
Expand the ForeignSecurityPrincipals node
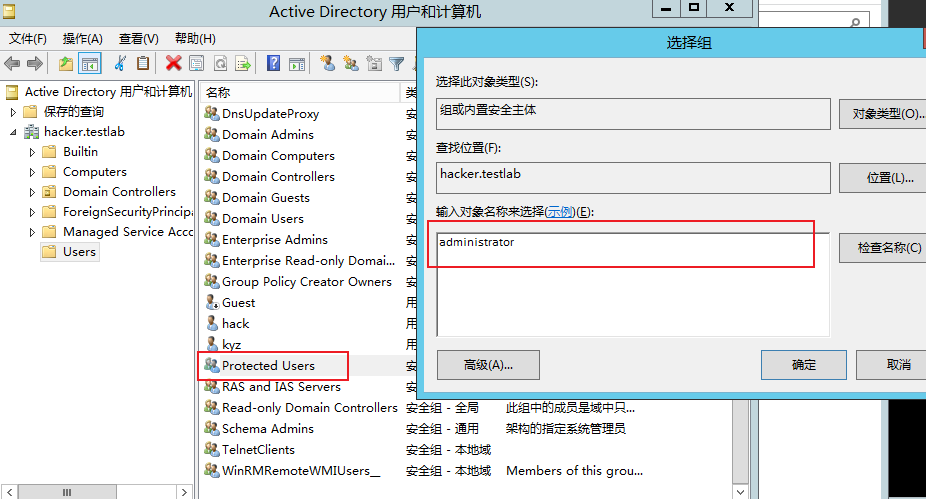[32, 212]
